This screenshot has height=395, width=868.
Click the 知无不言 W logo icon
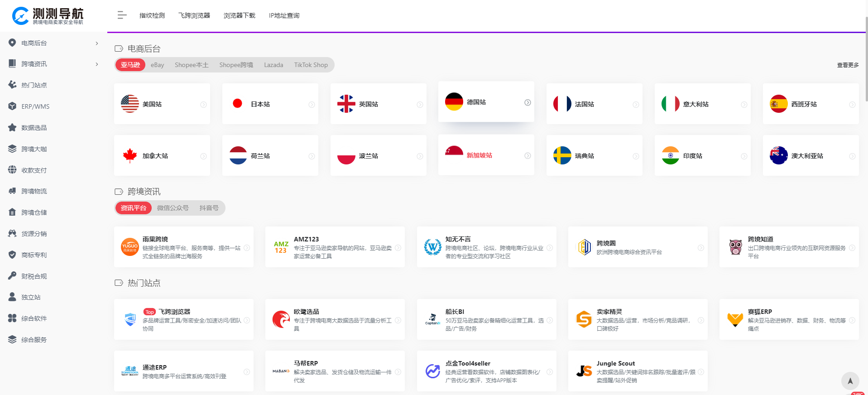pyautogui.click(x=432, y=247)
